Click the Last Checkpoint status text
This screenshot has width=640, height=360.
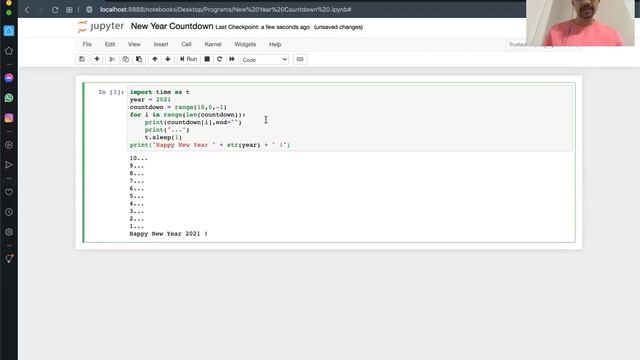(262, 27)
